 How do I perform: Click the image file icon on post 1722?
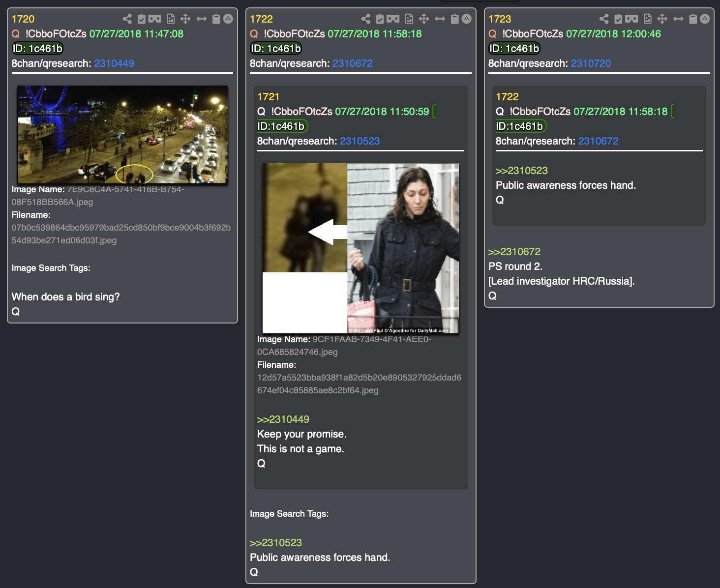click(x=409, y=19)
